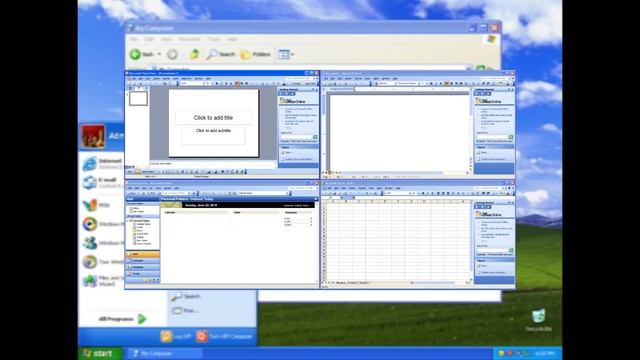Image resolution: width=640 pixels, height=360 pixels.
Task: Open Search from the Start menu
Action: (x=186, y=297)
